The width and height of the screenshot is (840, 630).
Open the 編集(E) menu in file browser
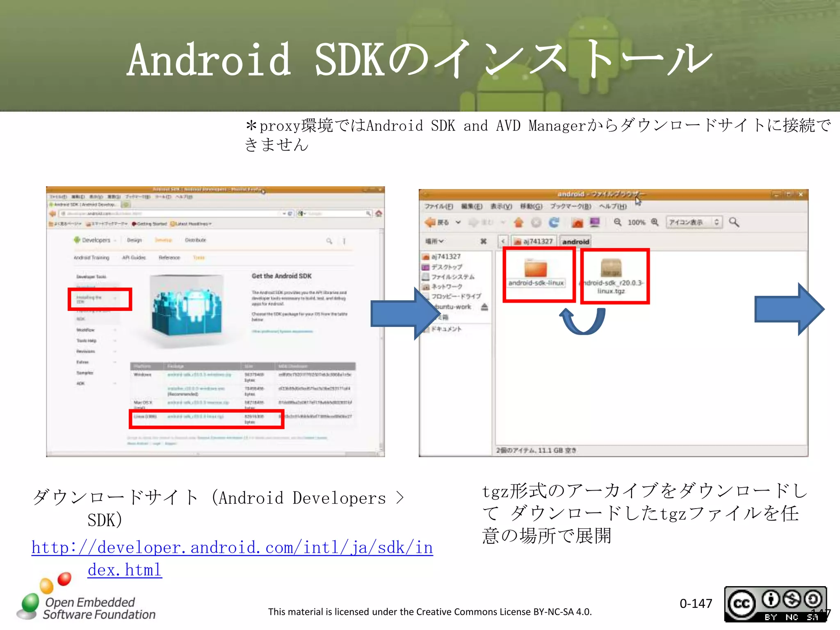(472, 206)
